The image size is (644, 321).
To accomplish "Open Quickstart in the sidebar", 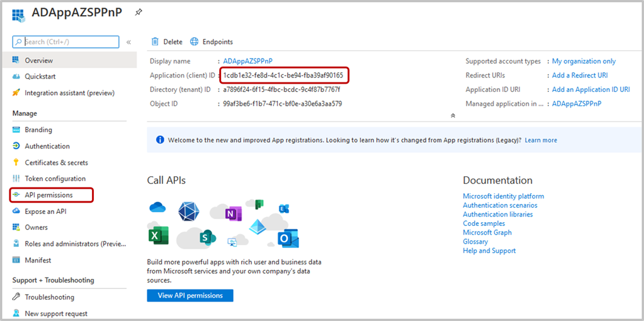I will [x=40, y=76].
